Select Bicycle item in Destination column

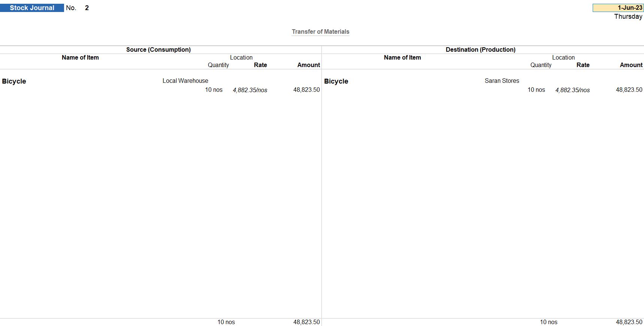(x=336, y=81)
